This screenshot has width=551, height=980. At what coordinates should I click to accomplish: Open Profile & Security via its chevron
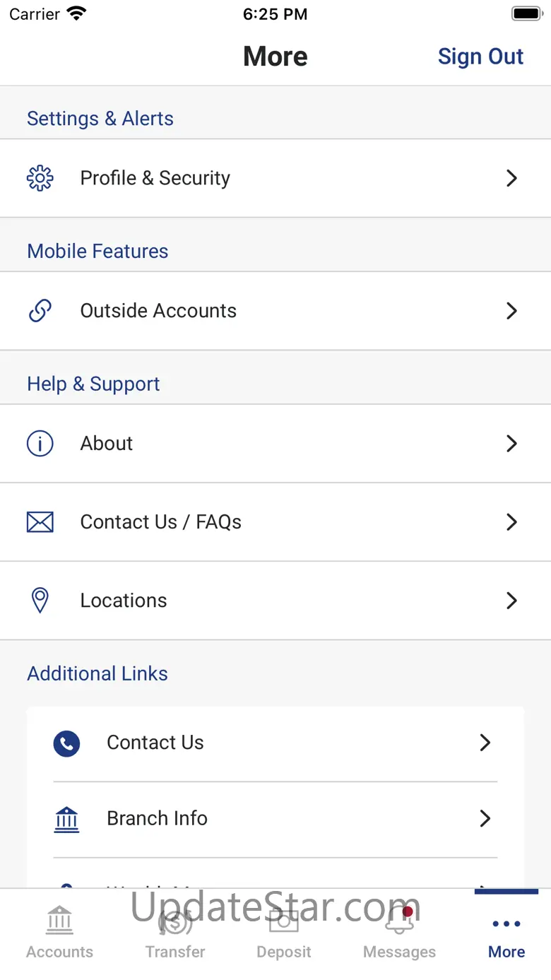click(512, 178)
